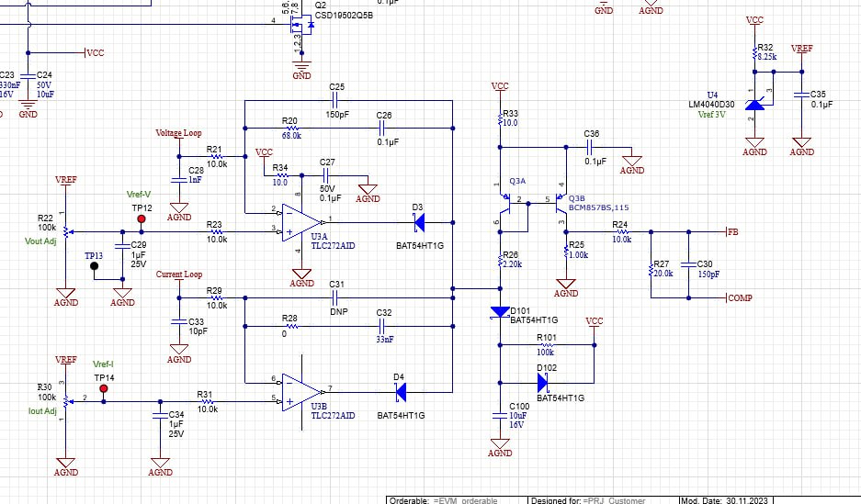861x504 pixels.
Task: Click the "LM4040D30" part number
Action: 711,105
